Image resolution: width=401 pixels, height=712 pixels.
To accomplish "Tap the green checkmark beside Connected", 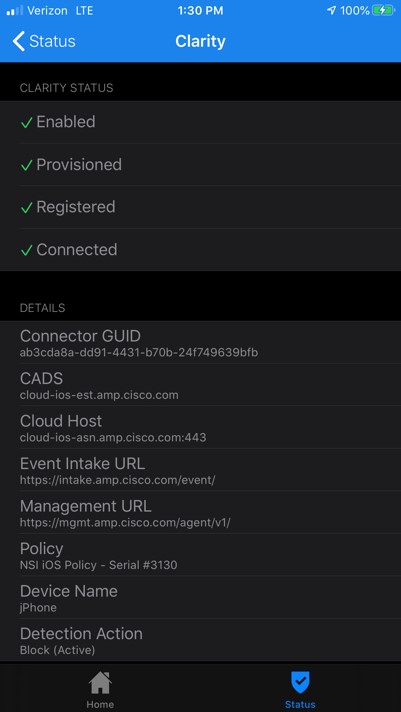I will [x=27, y=250].
